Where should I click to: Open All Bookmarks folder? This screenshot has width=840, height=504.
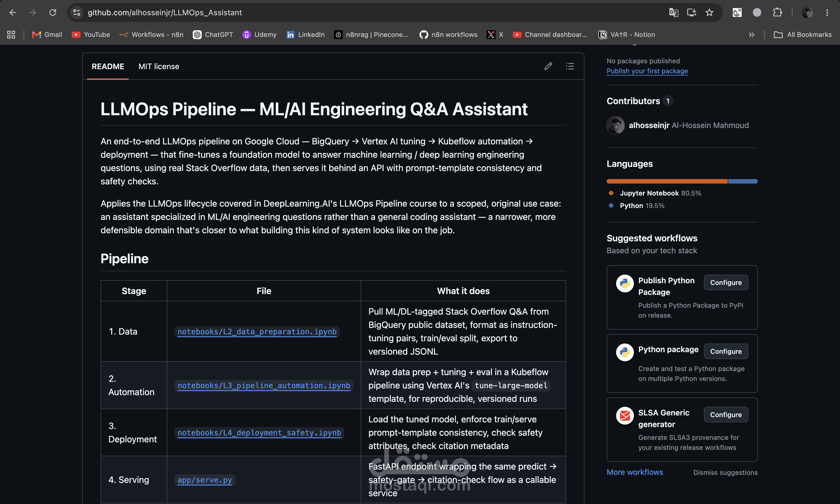click(x=802, y=35)
